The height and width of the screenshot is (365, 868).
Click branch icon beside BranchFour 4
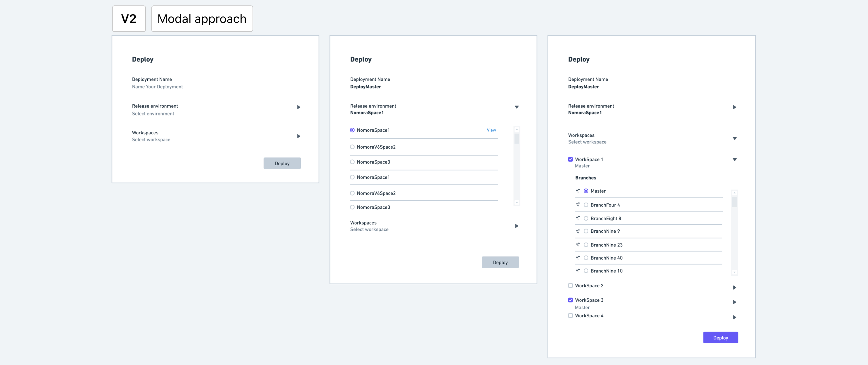578,205
